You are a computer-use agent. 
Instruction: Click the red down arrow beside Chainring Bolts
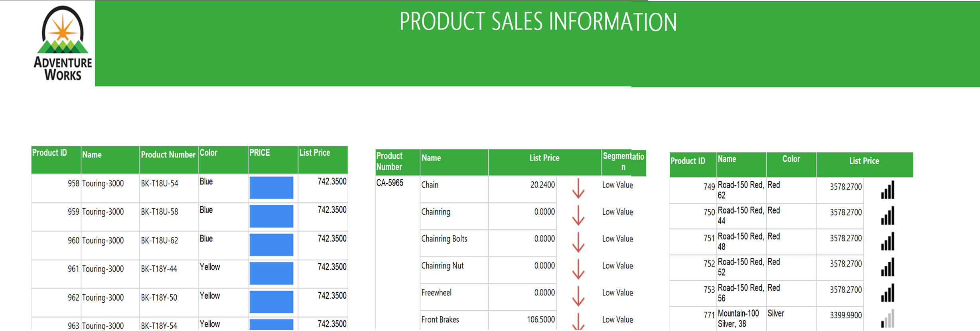578,243
